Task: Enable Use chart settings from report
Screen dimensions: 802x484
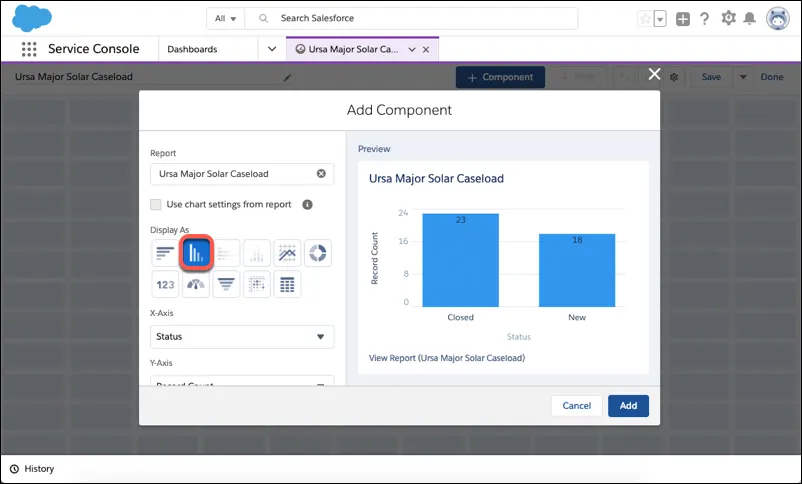Action: [x=155, y=205]
